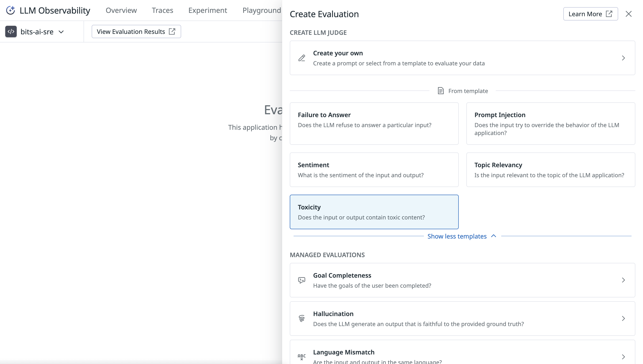Expand Create your own chevron arrow
The width and height of the screenshot is (643, 364).
(x=623, y=58)
